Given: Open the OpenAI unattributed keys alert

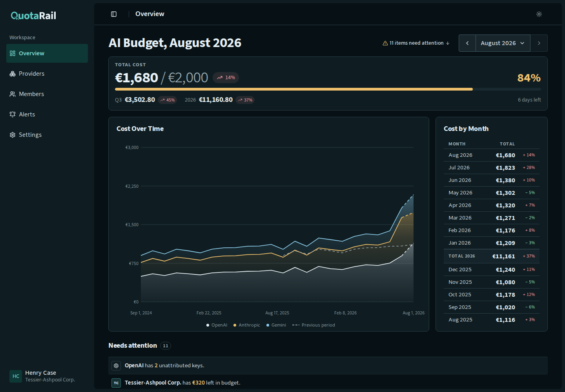Looking at the screenshot, I should [328, 365].
